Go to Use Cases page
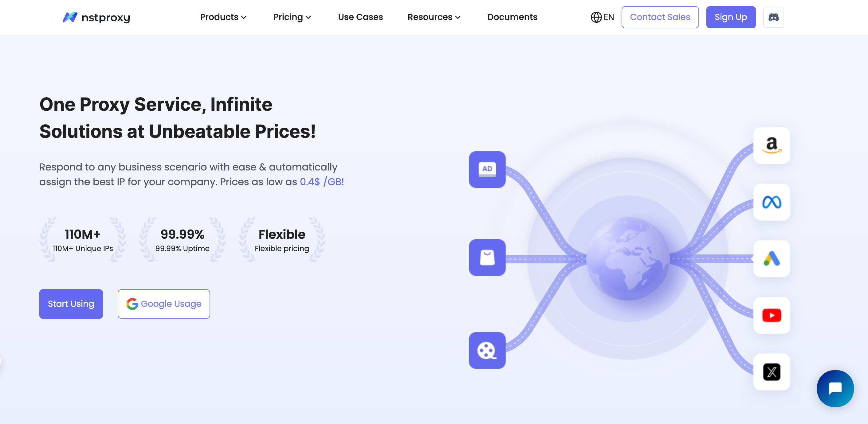This screenshot has height=424, width=868. (360, 17)
